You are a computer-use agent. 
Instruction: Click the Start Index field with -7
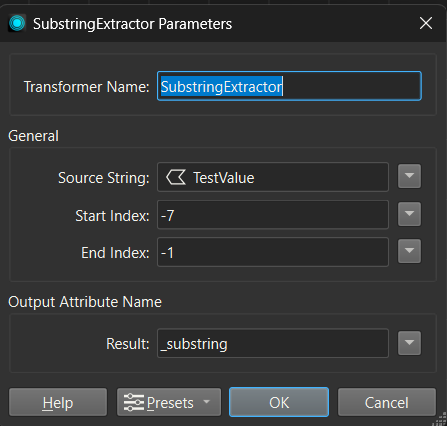[x=273, y=215]
